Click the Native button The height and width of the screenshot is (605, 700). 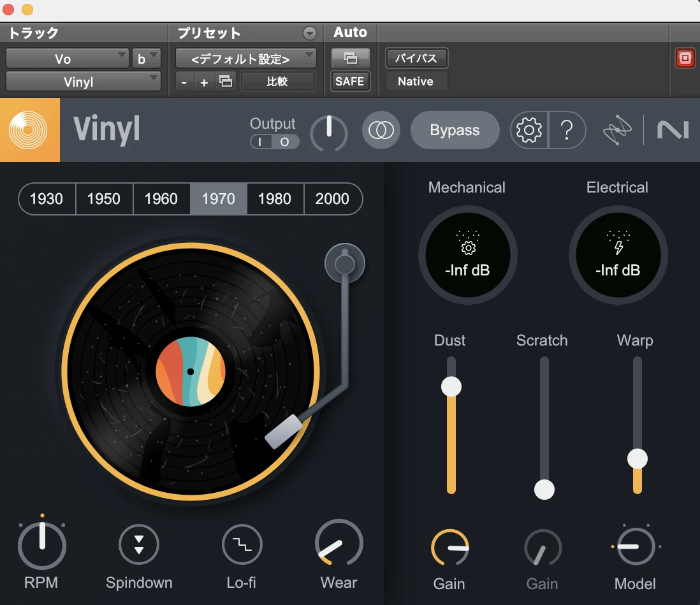click(416, 81)
